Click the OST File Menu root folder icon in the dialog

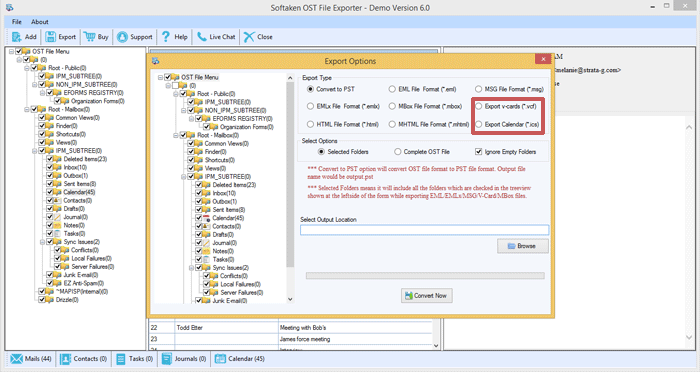pos(176,77)
